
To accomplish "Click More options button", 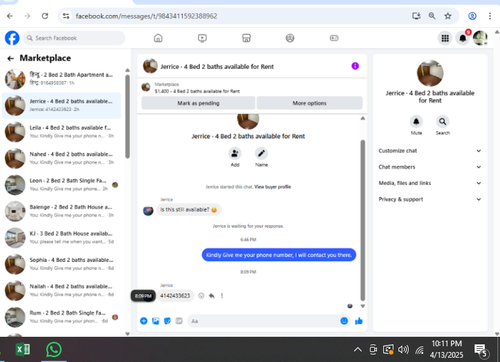I will click(x=310, y=103).
